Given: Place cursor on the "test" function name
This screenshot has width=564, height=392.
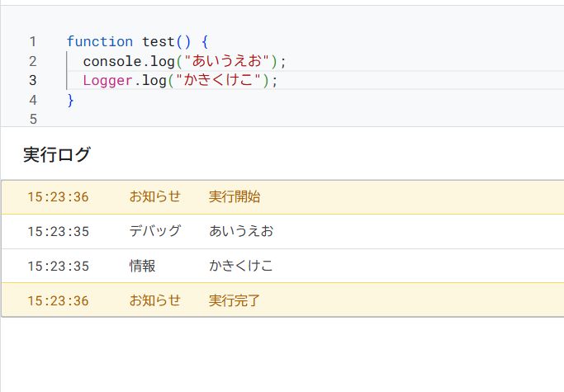Looking at the screenshot, I should coord(158,41).
